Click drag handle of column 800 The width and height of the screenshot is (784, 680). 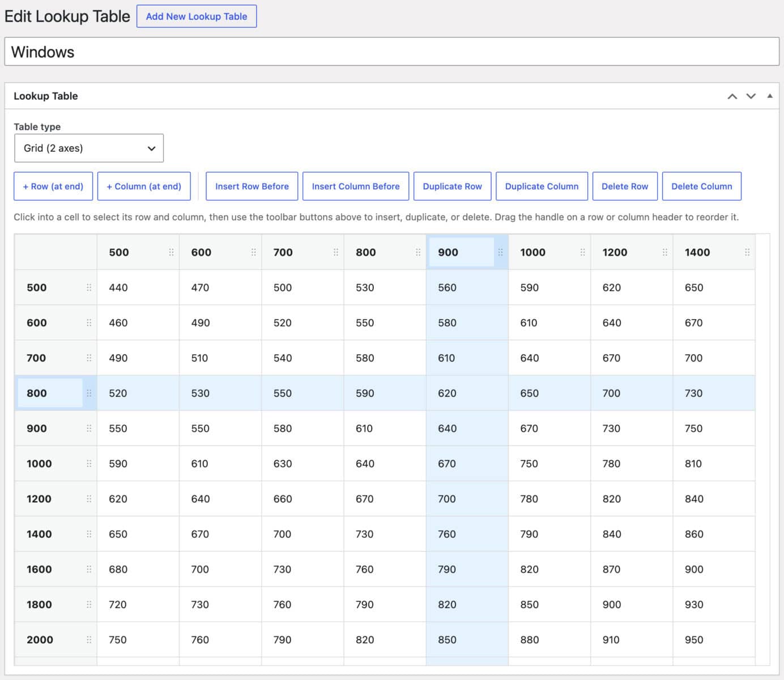[x=418, y=252]
